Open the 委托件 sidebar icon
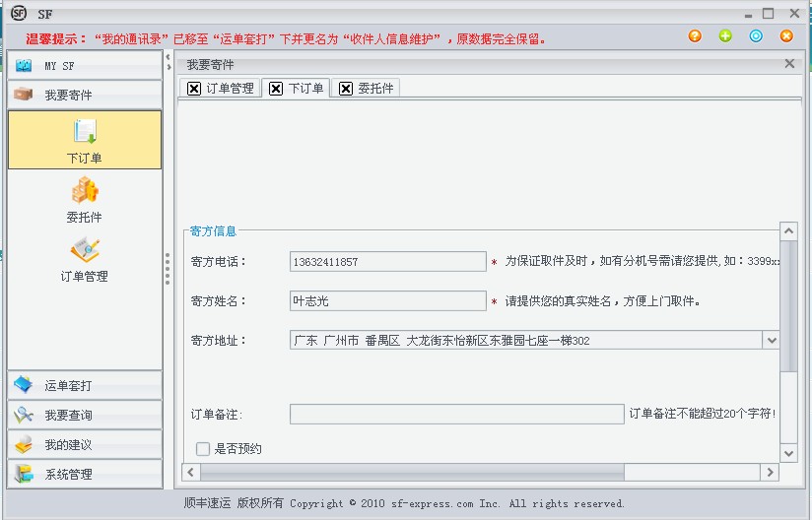This screenshot has height=520, width=812. click(x=84, y=191)
